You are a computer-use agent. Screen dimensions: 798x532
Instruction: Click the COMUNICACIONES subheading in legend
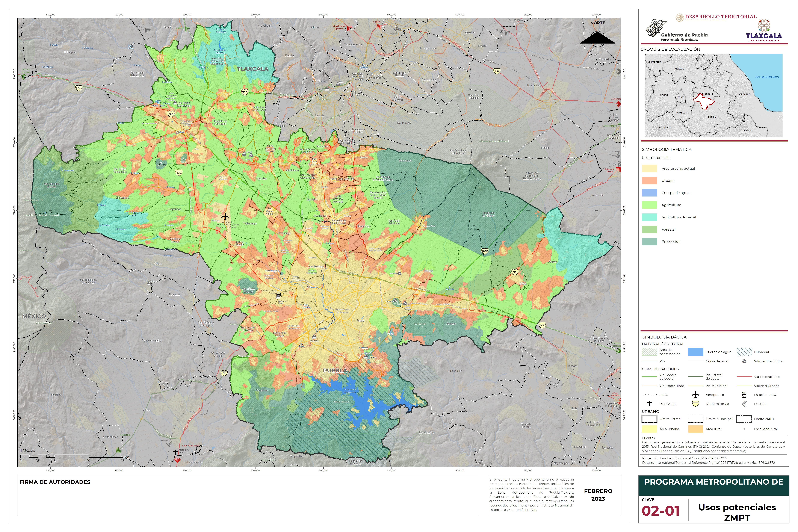(x=660, y=369)
